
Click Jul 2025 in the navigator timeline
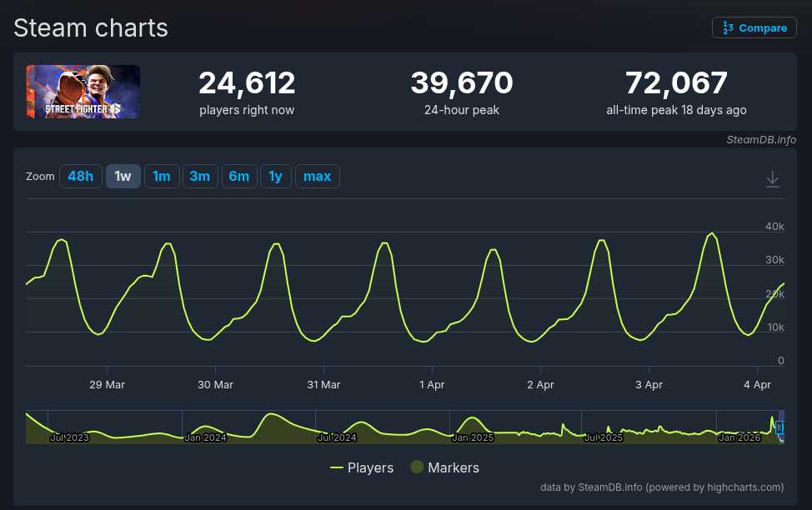(604, 437)
